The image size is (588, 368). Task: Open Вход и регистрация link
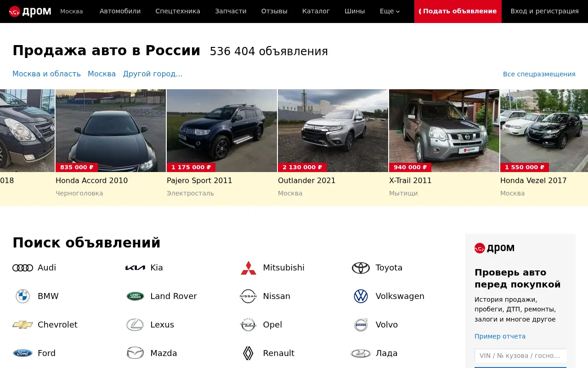pos(545,11)
